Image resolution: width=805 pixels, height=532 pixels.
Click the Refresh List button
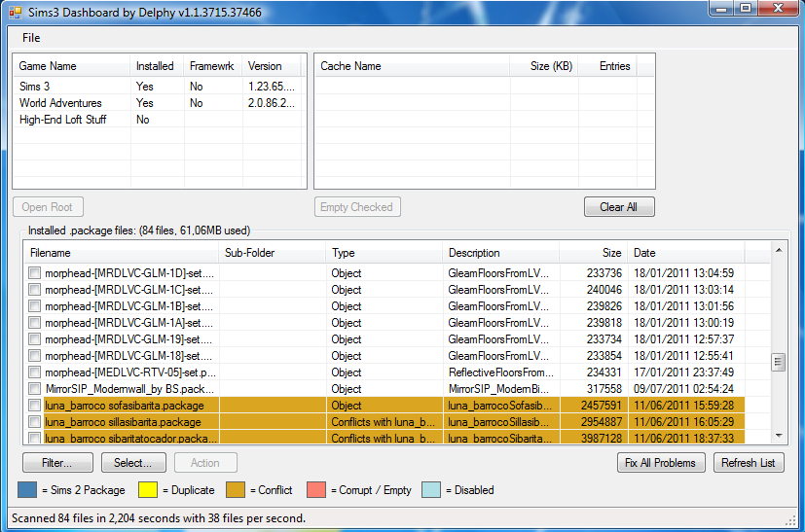pyautogui.click(x=749, y=463)
